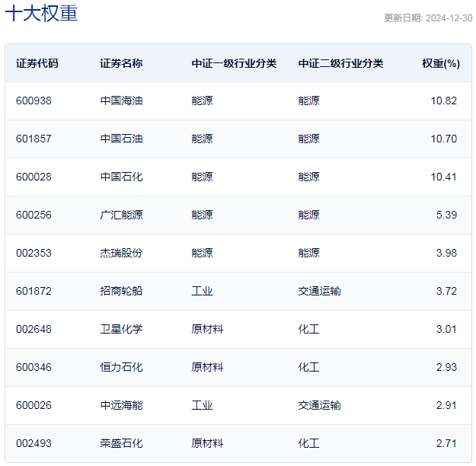Select the 卫星化学 security name

click(121, 329)
